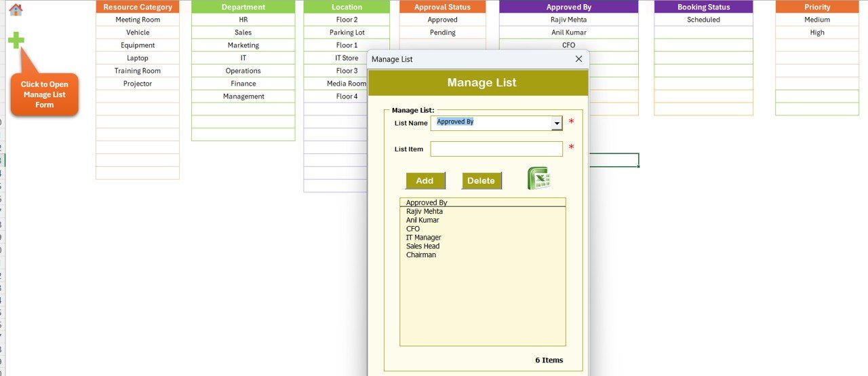Select the Scheduled cell under Booking Status
The width and height of the screenshot is (868, 376).
(703, 20)
